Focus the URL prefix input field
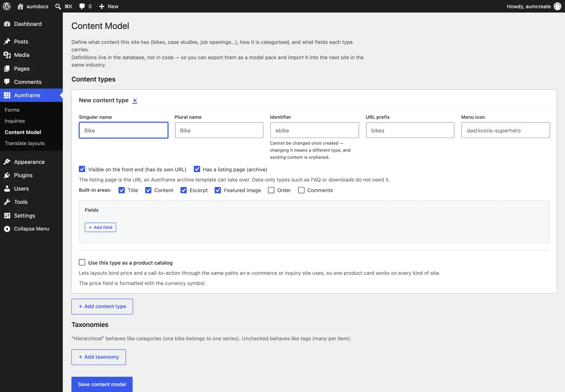This screenshot has height=392, width=565. [410, 130]
